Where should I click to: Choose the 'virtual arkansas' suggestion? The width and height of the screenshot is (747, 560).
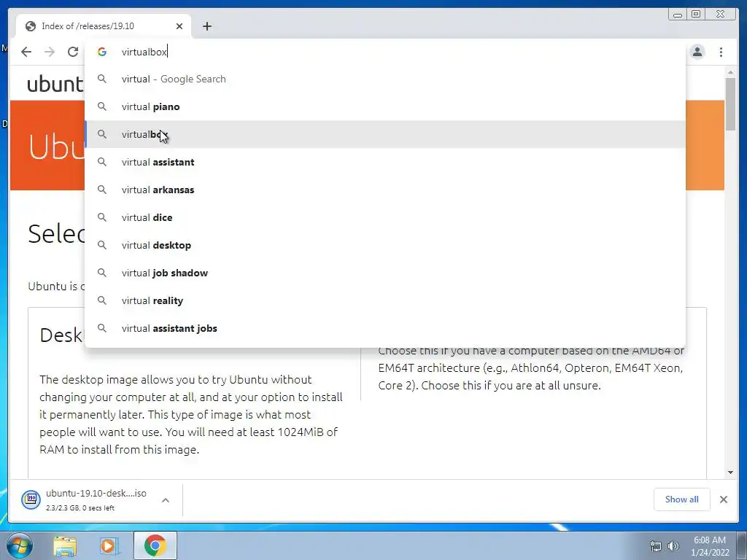coord(385,190)
